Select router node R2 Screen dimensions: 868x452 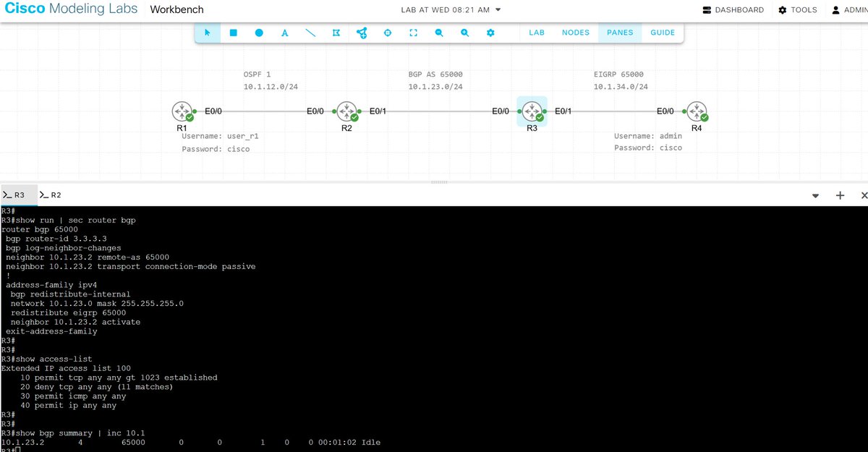tap(346, 111)
